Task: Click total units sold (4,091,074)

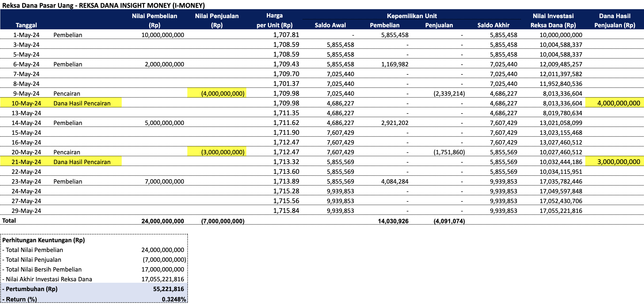Action: pos(449,221)
